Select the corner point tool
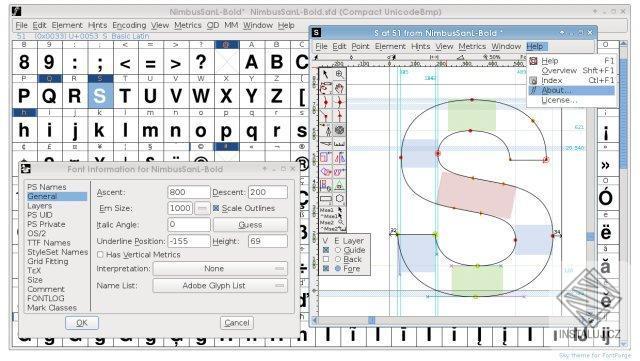The height and width of the screenshot is (361, 640). (x=326, y=116)
